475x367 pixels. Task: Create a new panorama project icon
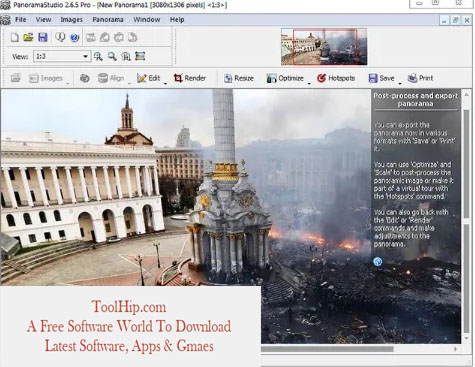pos(15,37)
